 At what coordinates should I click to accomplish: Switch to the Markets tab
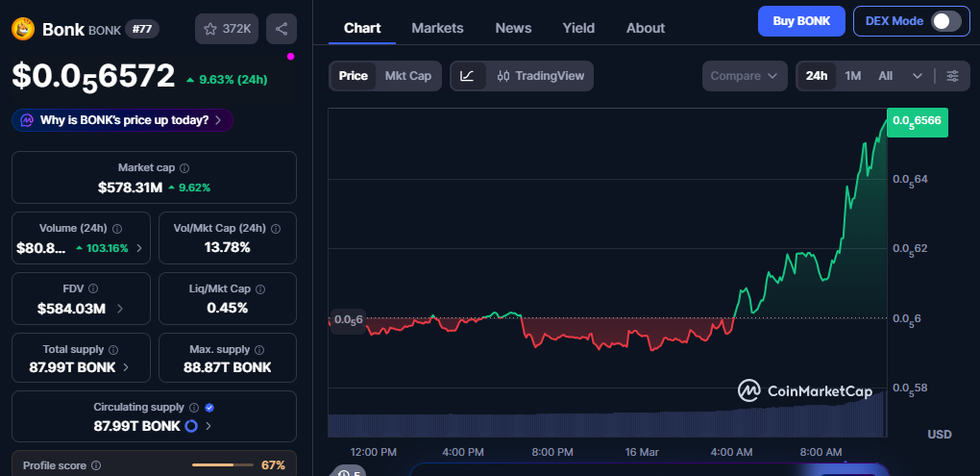coord(437,28)
